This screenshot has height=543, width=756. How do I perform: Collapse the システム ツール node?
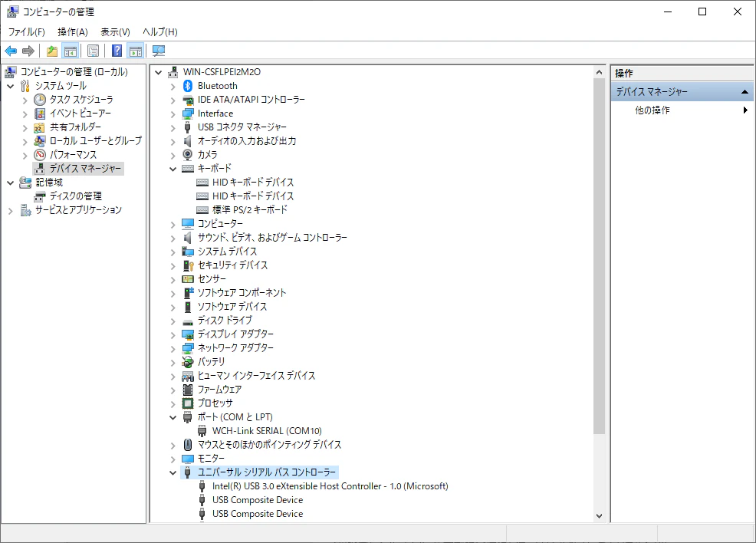click(x=11, y=87)
